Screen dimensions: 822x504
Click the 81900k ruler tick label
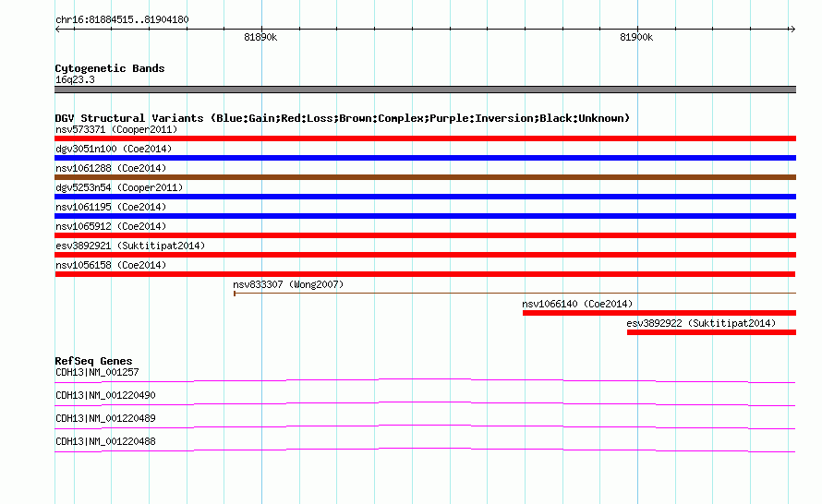click(x=636, y=37)
